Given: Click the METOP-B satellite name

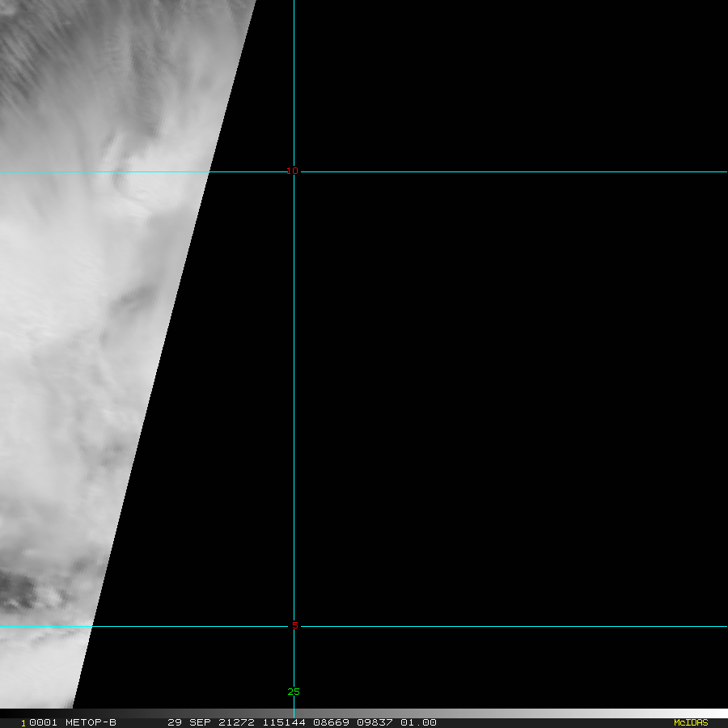Looking at the screenshot, I should point(91,722).
